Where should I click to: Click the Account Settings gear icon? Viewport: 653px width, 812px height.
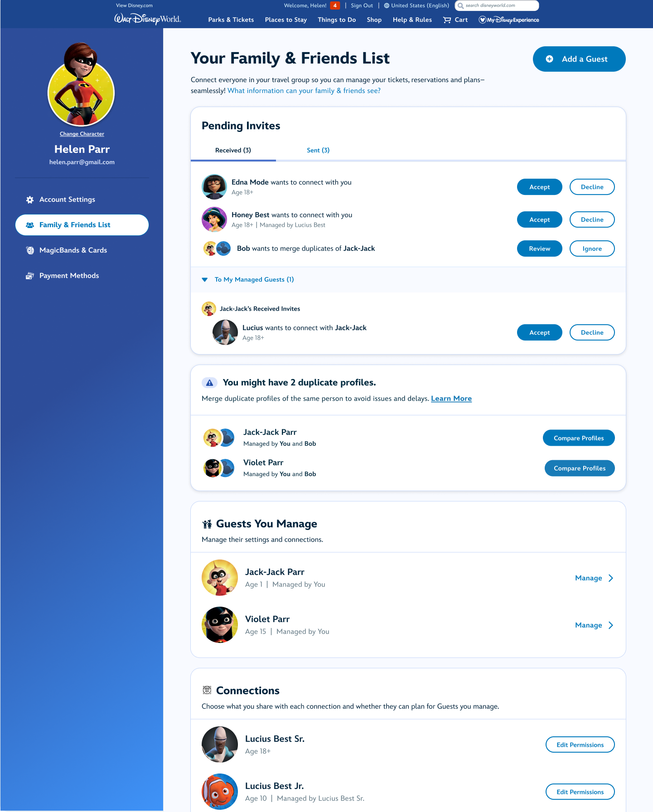tap(30, 200)
